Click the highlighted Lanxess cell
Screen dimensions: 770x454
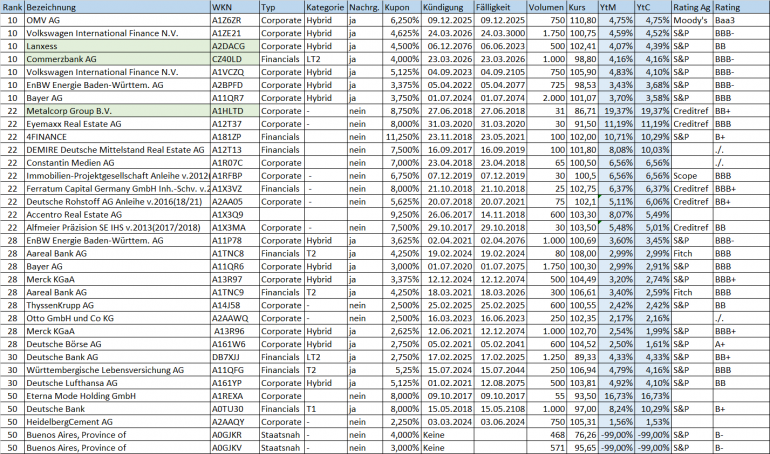coord(117,46)
